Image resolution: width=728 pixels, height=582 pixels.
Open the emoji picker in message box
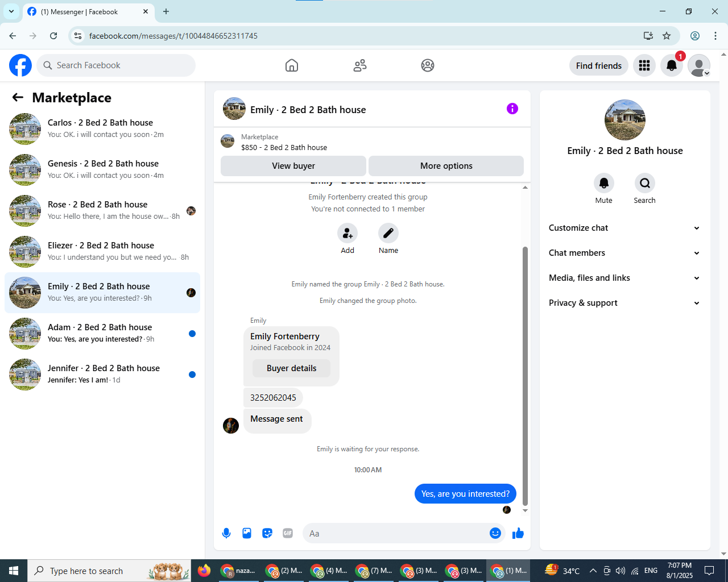pos(495,533)
